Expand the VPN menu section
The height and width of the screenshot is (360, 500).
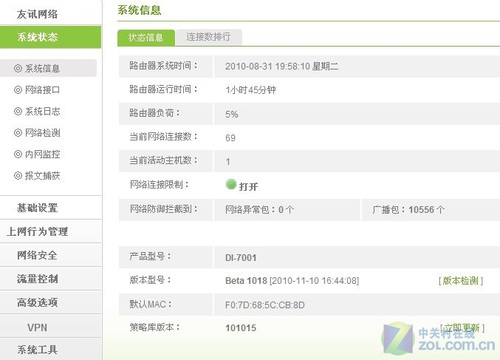[x=50, y=327]
